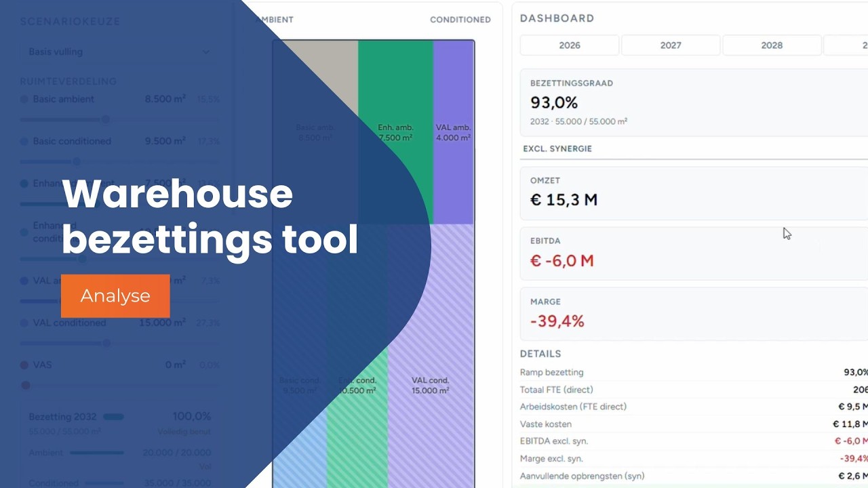The width and height of the screenshot is (868, 488).
Task: Select the VAL amb. 4.000 m² block
Action: point(454,132)
